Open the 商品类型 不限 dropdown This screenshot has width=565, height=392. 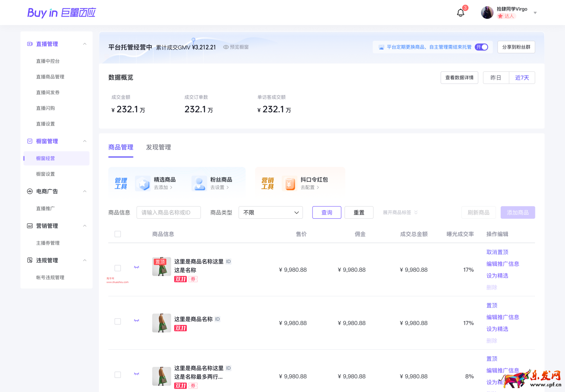[270, 212]
